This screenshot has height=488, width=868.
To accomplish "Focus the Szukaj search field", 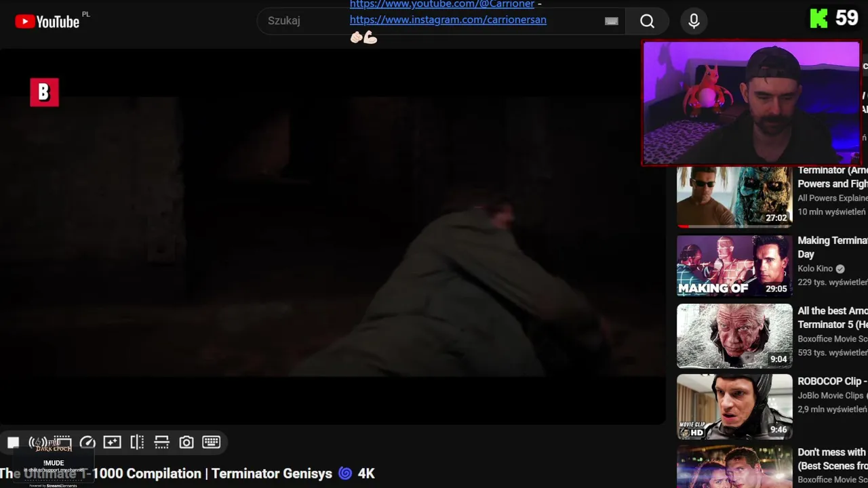I will 441,21.
